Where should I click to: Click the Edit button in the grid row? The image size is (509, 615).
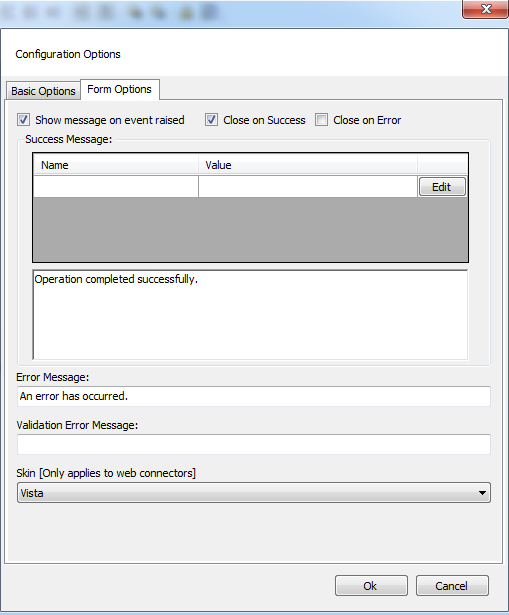[x=442, y=187]
